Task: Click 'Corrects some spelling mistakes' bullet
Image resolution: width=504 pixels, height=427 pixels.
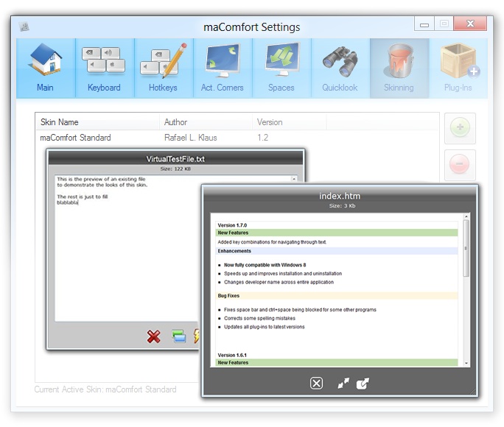Action: pos(259,318)
